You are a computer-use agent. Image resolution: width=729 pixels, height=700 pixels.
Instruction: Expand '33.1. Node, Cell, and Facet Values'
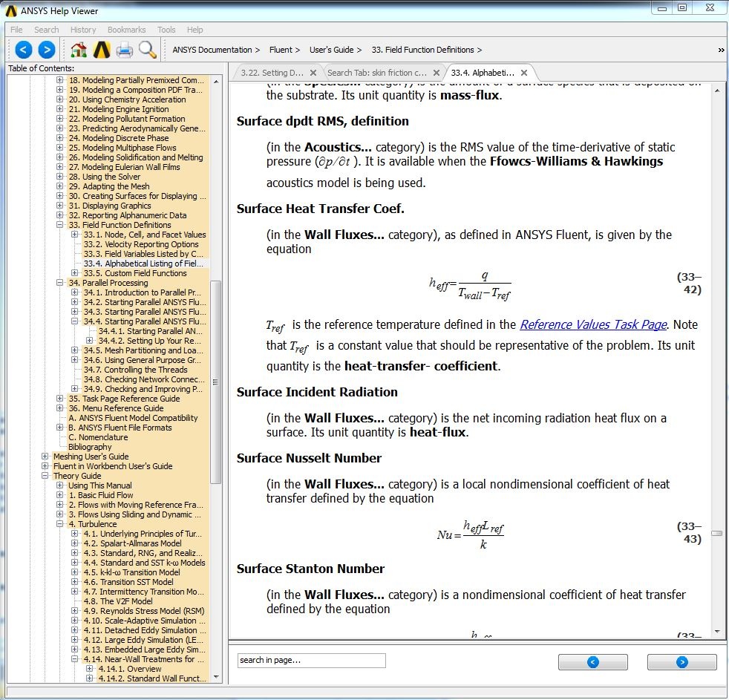coord(74,235)
